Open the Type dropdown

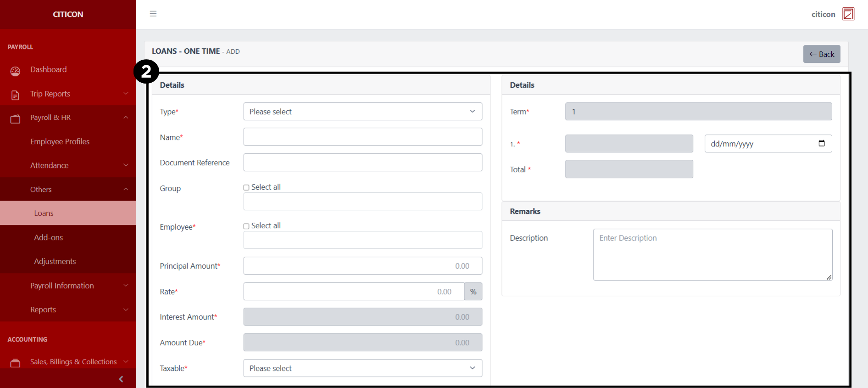click(x=362, y=112)
